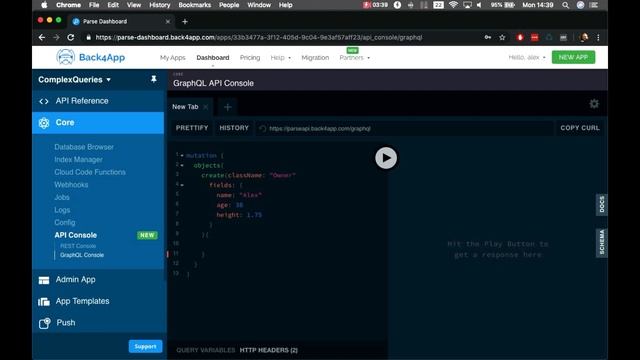640x360 pixels.
Task: Click the volume icon in menu bar
Action: (x=479, y=5)
